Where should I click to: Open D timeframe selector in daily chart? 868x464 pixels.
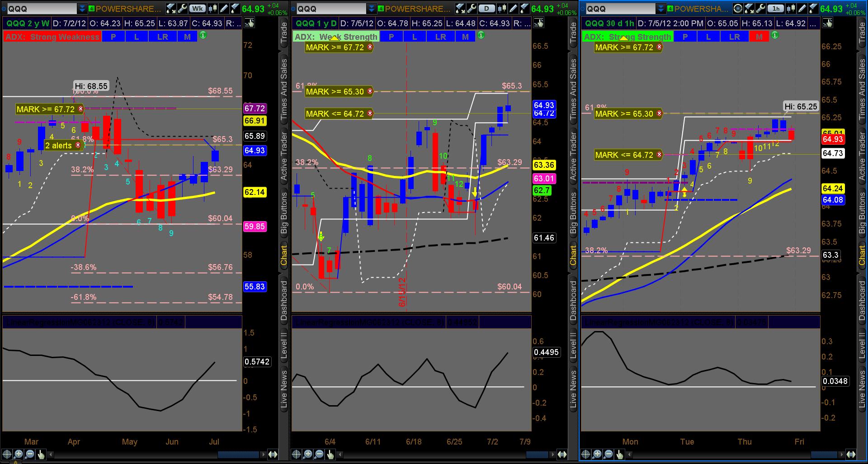tap(486, 8)
